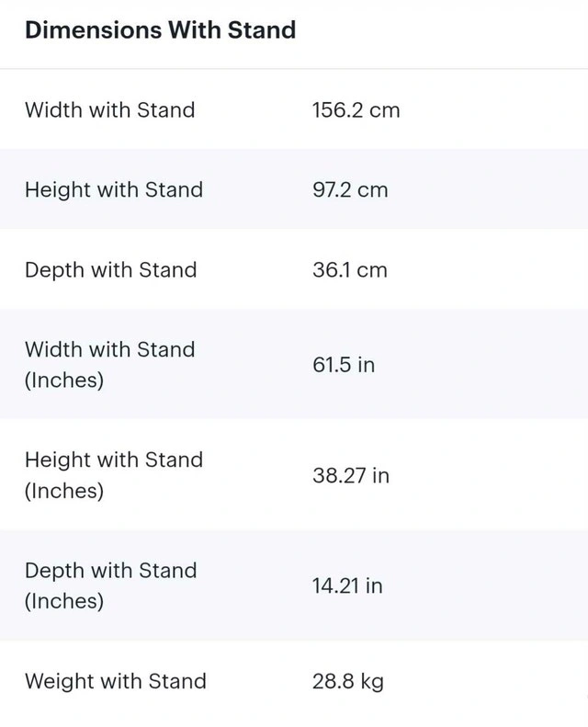The image size is (588, 727).
Task: Click the word (Inches) under Depth with Stand
Action: [x=63, y=601]
